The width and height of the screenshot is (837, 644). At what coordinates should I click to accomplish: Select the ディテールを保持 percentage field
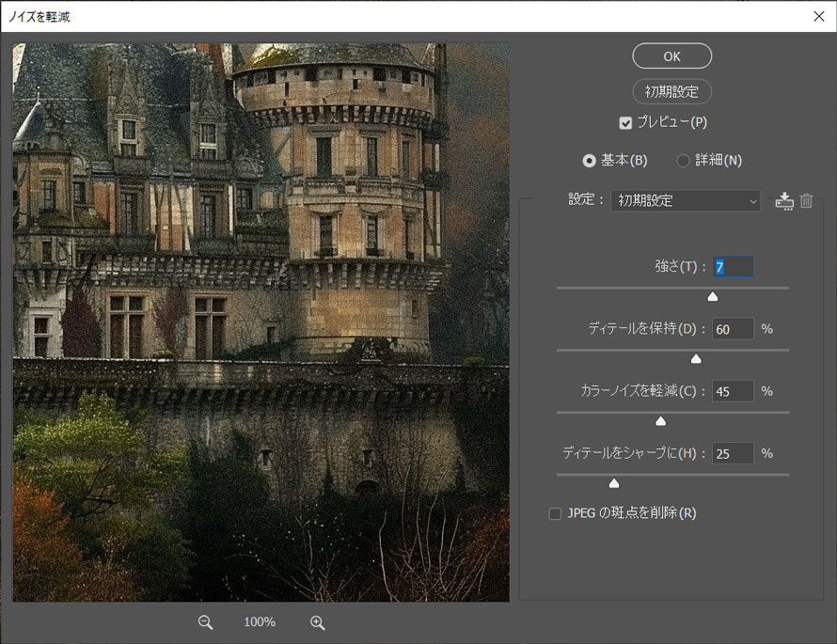coord(733,329)
